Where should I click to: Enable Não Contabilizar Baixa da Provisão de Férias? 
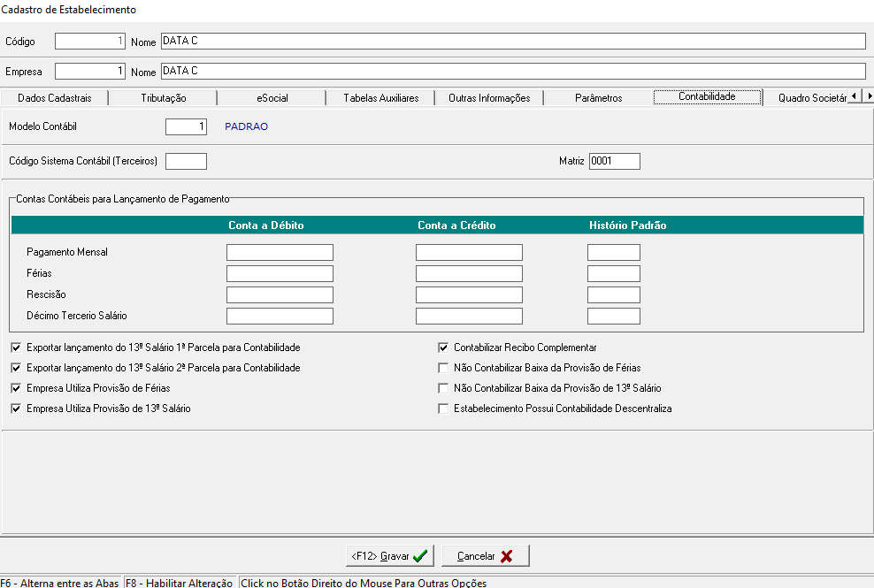pyautogui.click(x=444, y=368)
